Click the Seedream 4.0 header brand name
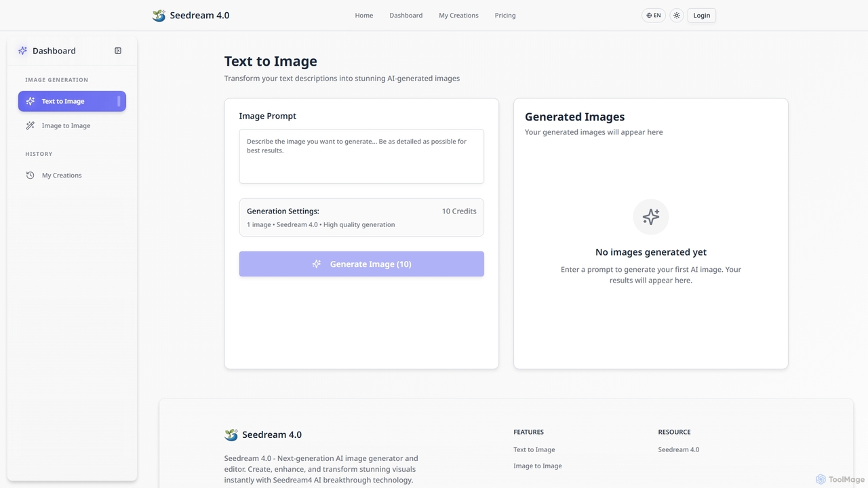Viewport: 868px width, 488px height. pos(199,16)
